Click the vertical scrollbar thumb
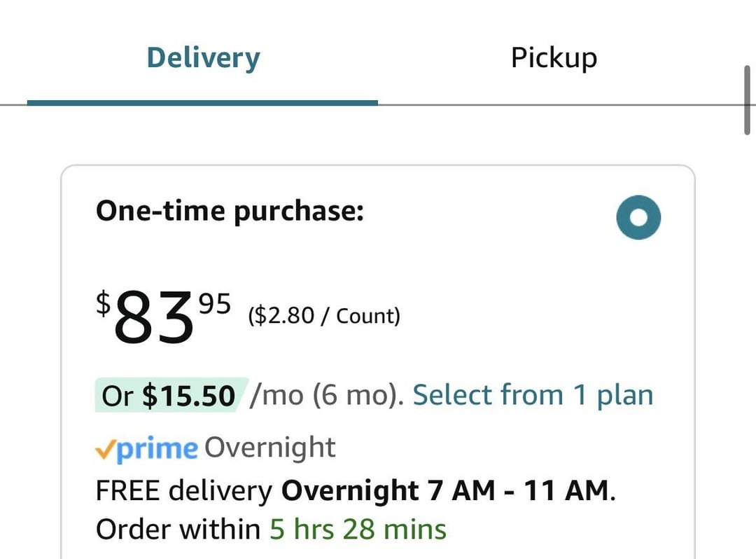 pyautogui.click(x=748, y=98)
